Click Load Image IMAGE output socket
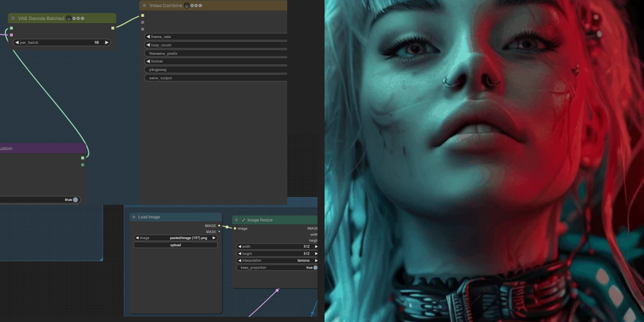644x322 pixels. (219, 225)
